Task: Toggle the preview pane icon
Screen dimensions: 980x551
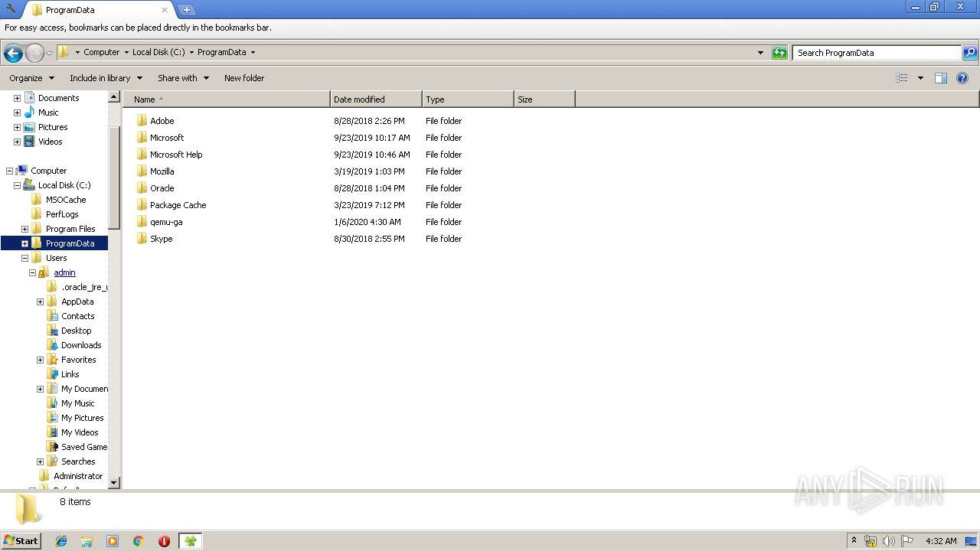Action: pos(941,78)
